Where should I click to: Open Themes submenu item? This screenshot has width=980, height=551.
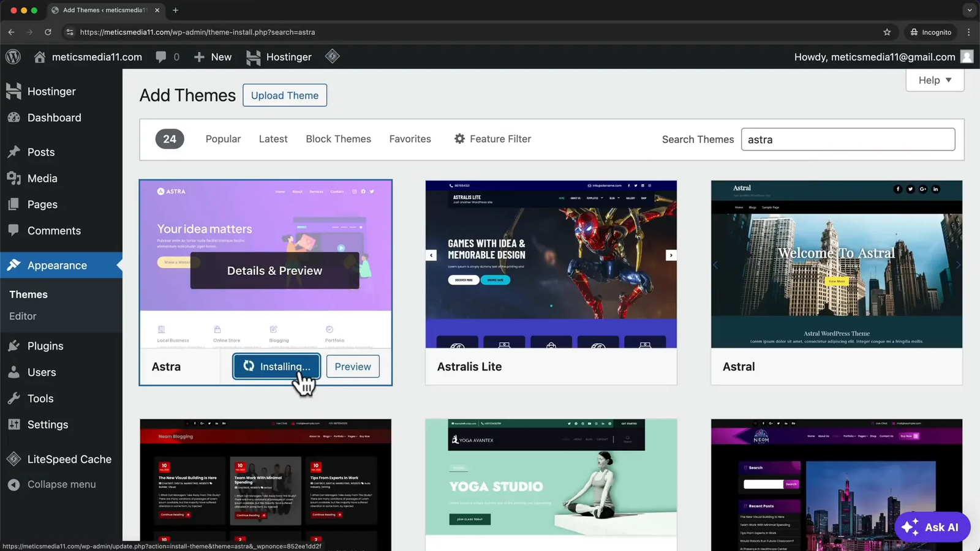pos(28,294)
